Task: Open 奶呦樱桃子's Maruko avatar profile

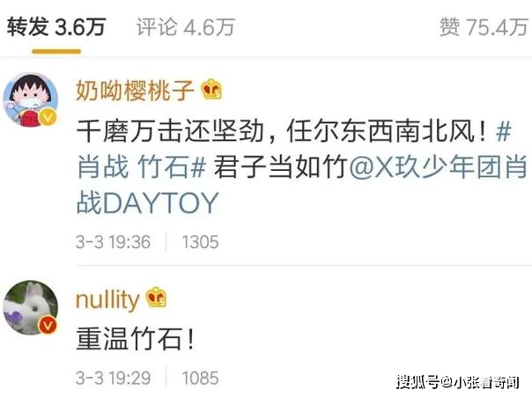Action: coord(31,100)
